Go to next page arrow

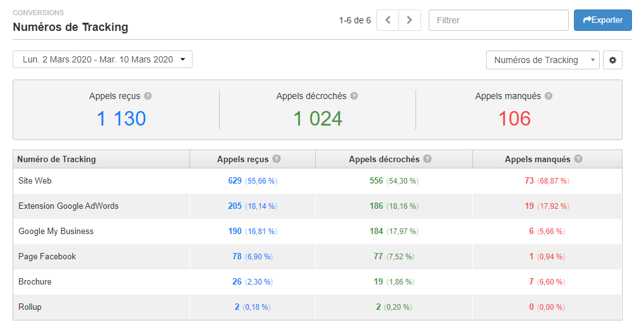[410, 20]
